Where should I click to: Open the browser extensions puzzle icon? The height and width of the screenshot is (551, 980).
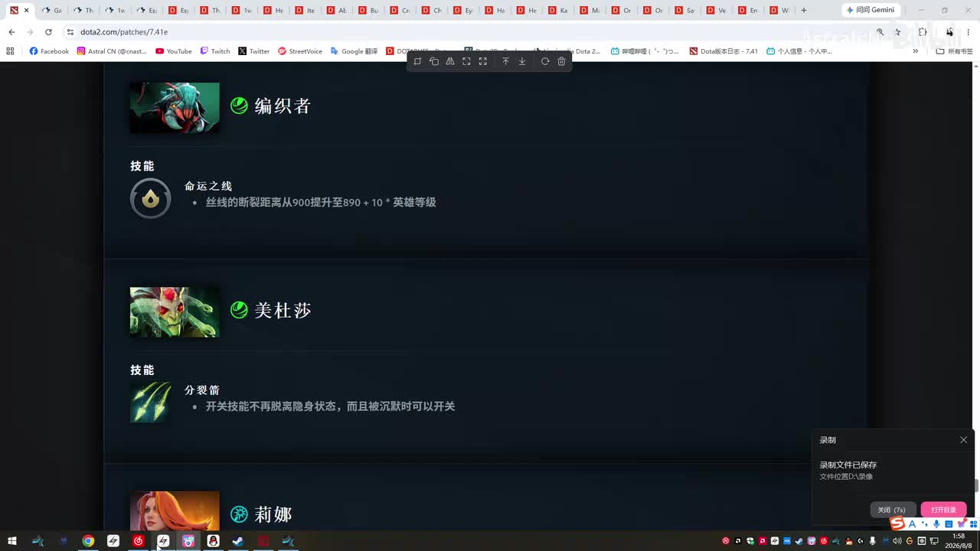923,32
